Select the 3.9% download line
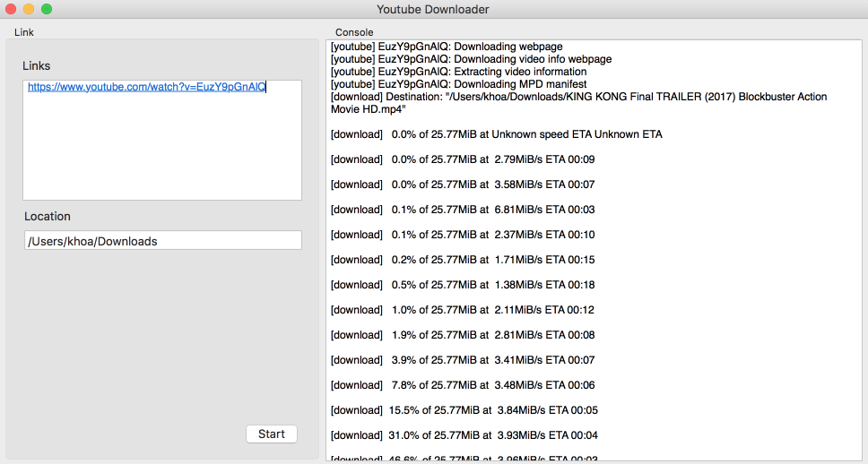Image resolution: width=868 pixels, height=464 pixels. click(x=462, y=360)
